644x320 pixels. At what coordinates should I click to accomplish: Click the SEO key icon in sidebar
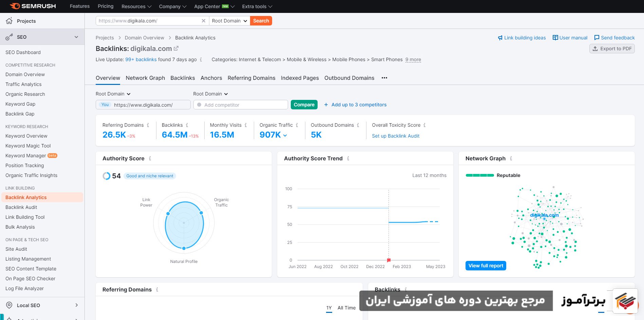tap(9, 37)
